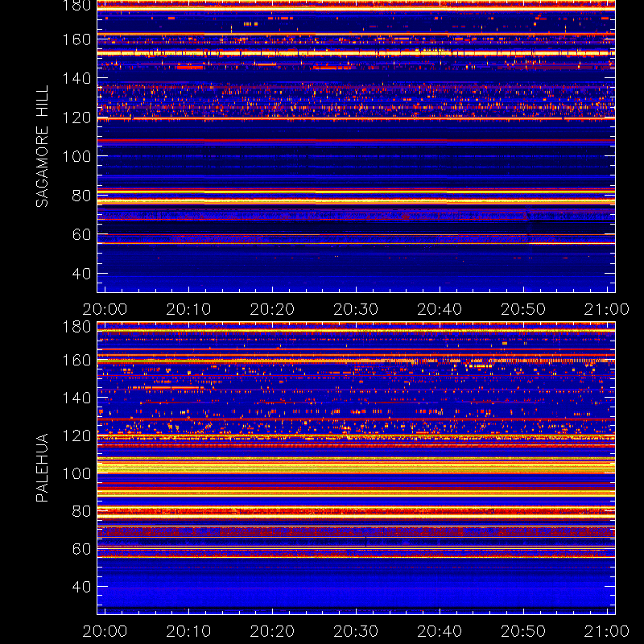Select the 40 frequency label on Sagamore Hill axis
The height and width of the screenshot is (644, 644).
point(81,274)
